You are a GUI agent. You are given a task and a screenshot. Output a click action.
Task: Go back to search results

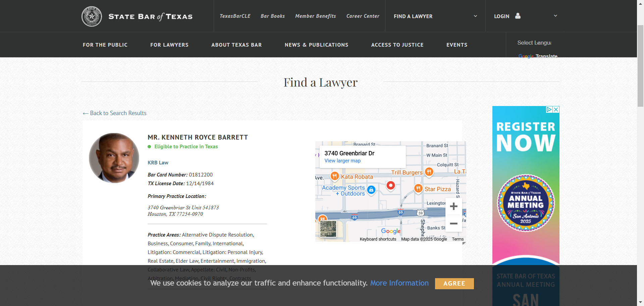click(115, 113)
